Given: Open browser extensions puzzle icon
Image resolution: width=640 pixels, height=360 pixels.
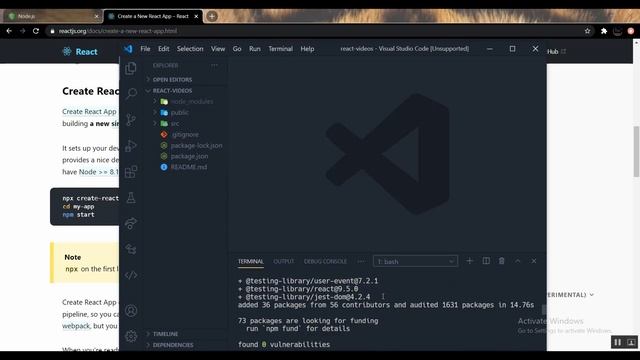Looking at the screenshot, I should (604, 31).
